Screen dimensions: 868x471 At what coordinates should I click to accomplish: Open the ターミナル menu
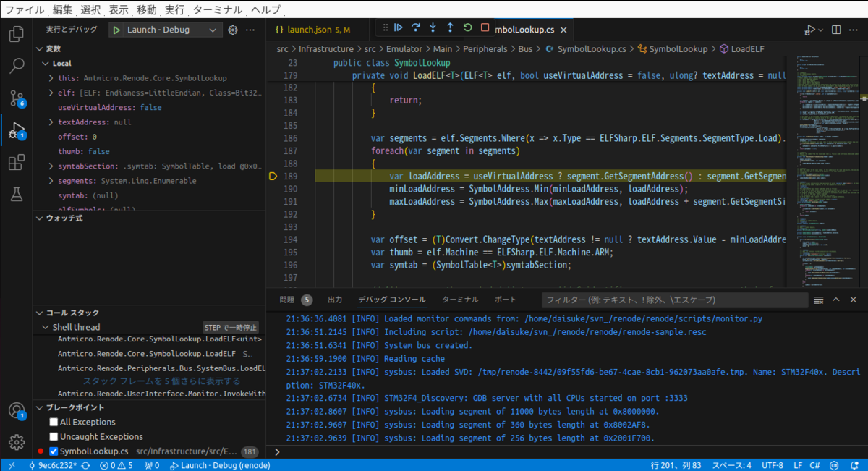click(x=217, y=10)
